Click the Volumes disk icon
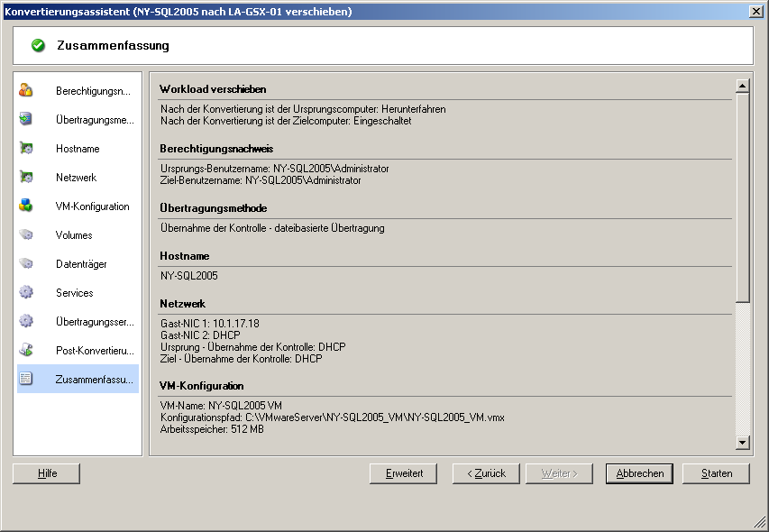 26,234
